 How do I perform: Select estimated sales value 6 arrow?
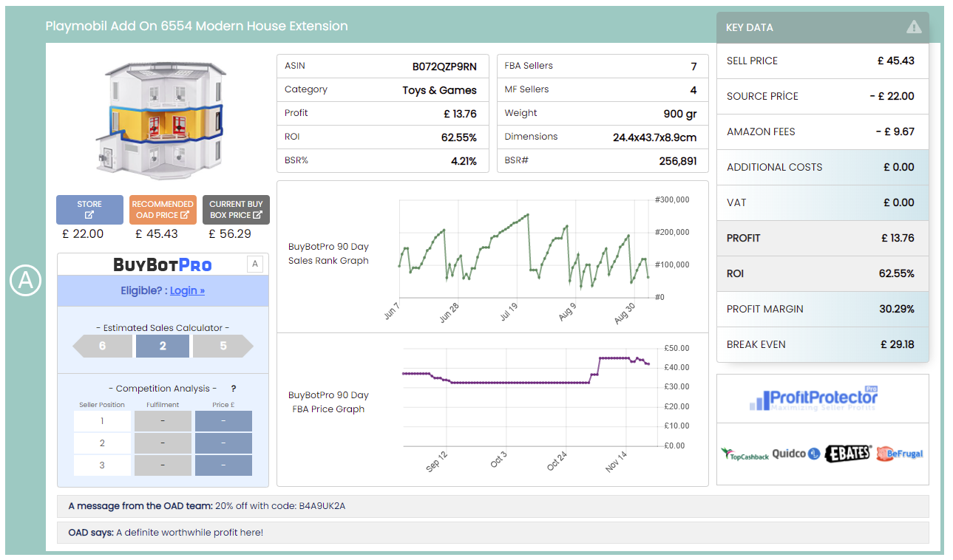(x=102, y=346)
